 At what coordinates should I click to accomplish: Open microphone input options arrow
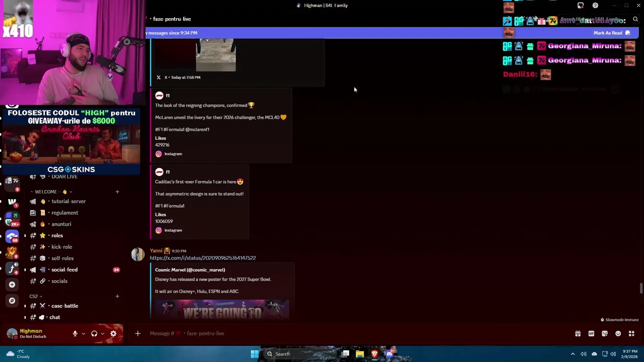[x=83, y=333]
